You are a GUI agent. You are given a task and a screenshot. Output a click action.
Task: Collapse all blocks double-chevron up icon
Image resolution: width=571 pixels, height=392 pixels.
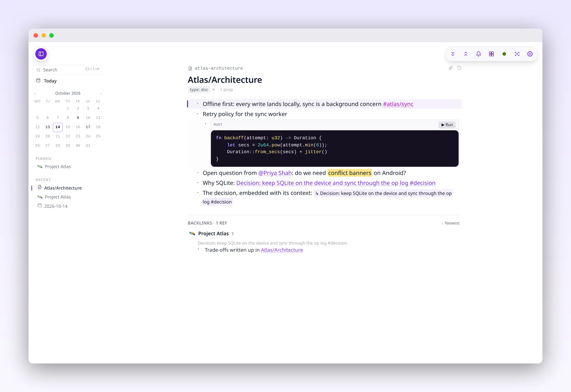coord(466,54)
